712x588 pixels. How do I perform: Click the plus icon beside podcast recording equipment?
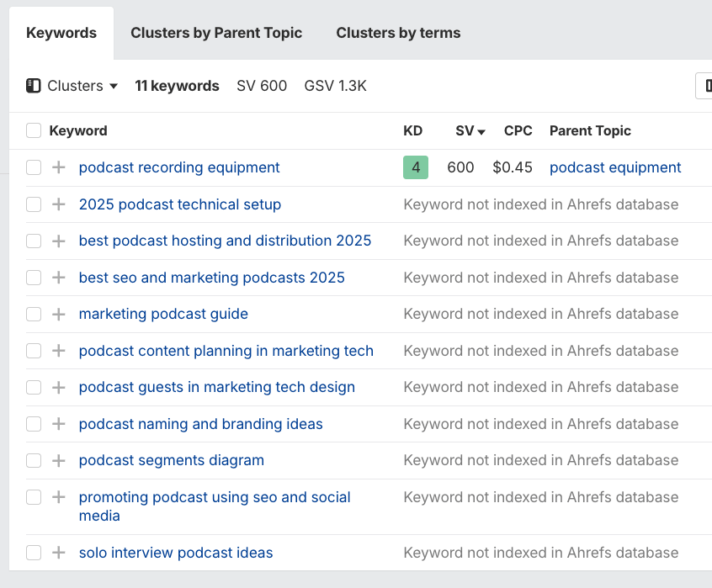click(x=58, y=167)
